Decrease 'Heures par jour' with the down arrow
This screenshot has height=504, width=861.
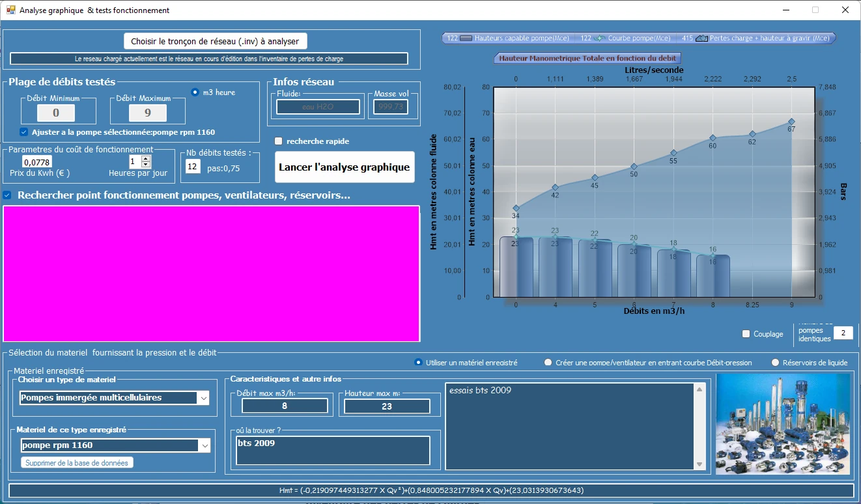pos(146,165)
